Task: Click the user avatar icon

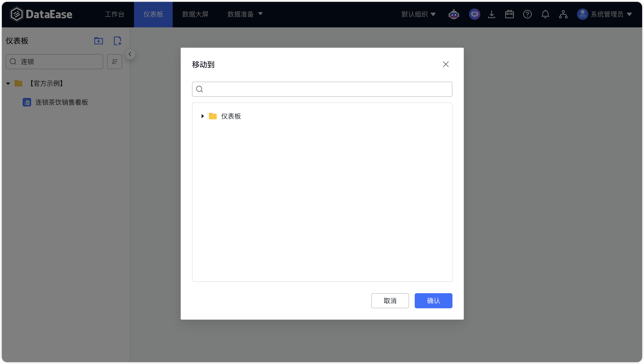Action: tap(582, 14)
